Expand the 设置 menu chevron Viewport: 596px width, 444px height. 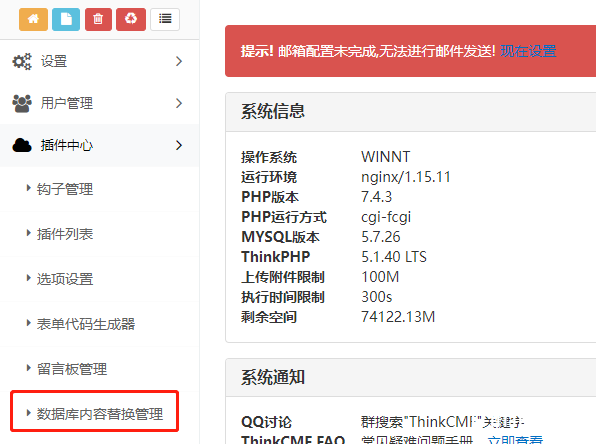coord(179,61)
